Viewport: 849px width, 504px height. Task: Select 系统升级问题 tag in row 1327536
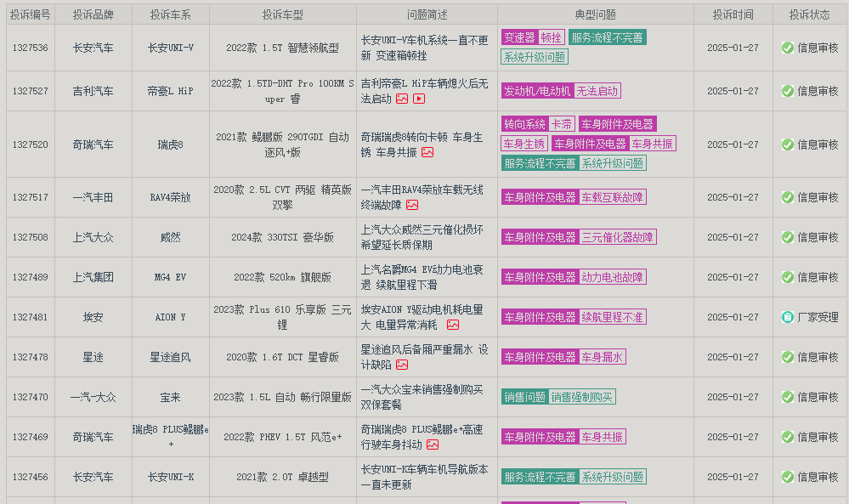click(x=535, y=57)
